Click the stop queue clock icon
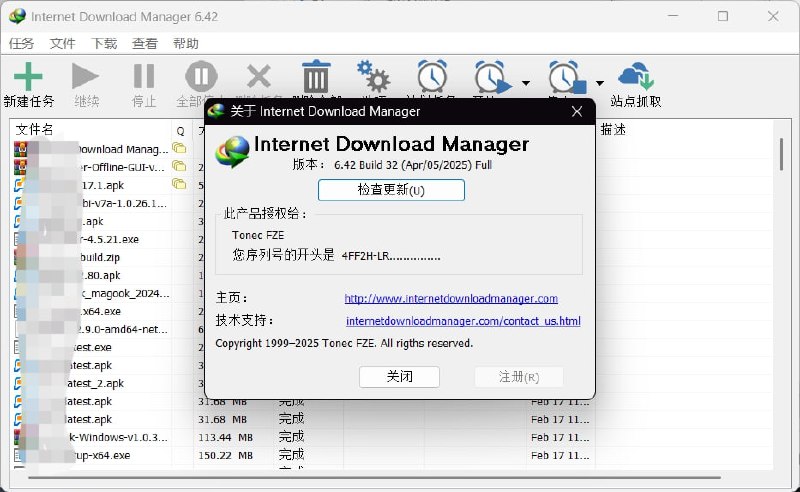800x492 pixels. 567,77
